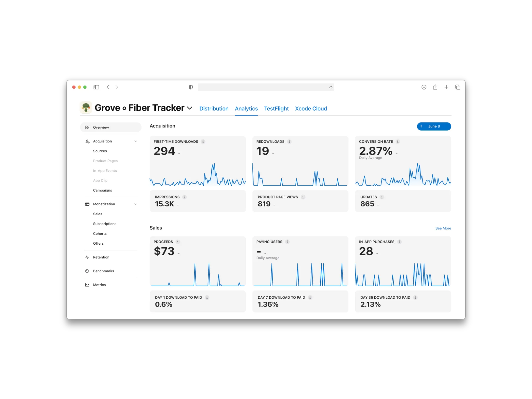Click the Metrics chart icon in sidebar
532x399 pixels.
(x=87, y=285)
